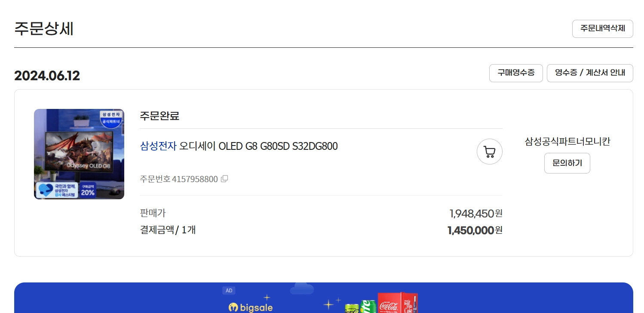The image size is (644, 313).
Task: Select the sale price 1,948,450원
Action: 476,213
